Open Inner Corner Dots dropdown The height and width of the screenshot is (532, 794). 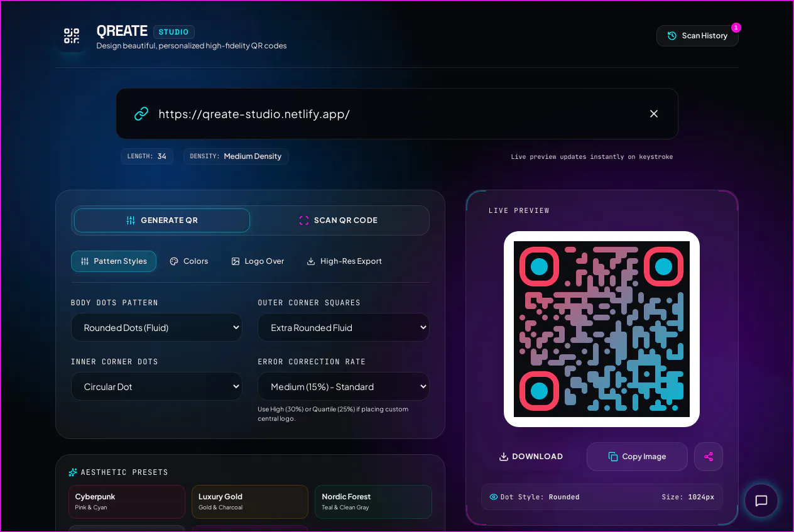[x=156, y=386]
